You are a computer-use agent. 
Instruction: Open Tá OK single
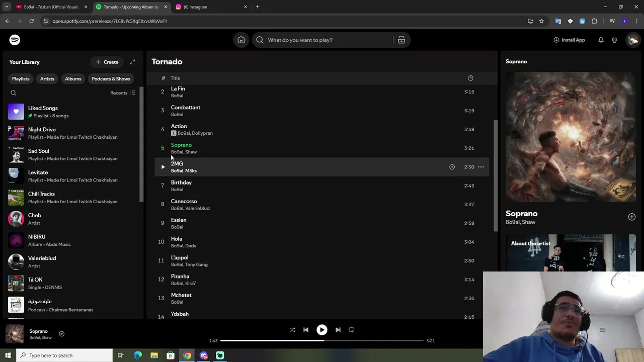point(73,283)
